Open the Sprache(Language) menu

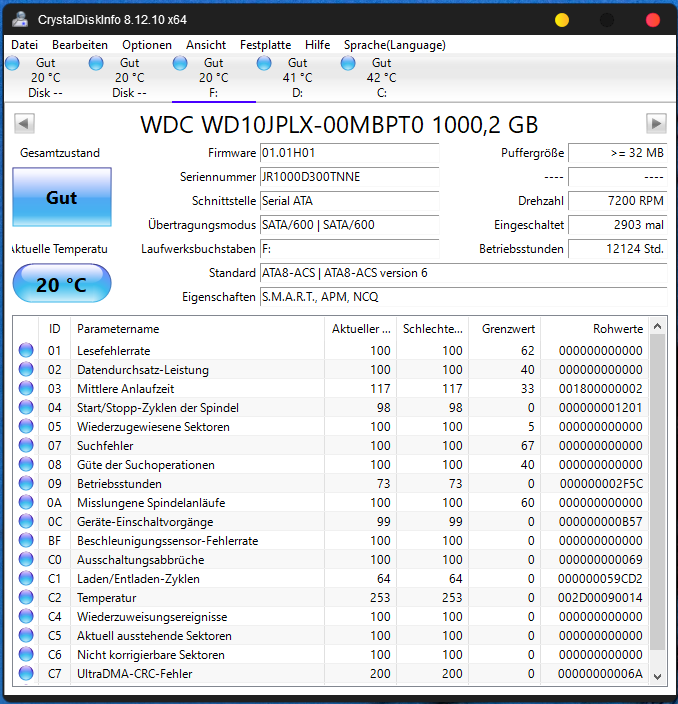395,45
